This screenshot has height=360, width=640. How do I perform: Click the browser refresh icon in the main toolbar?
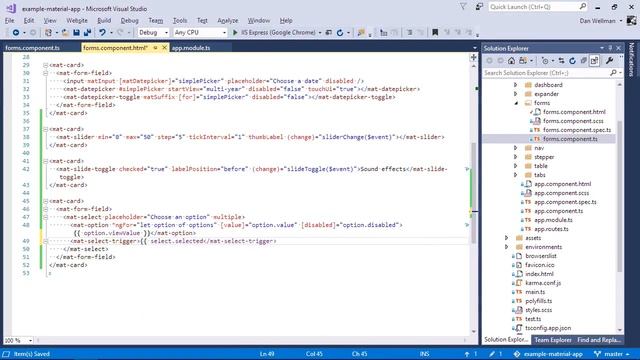pos(340,33)
